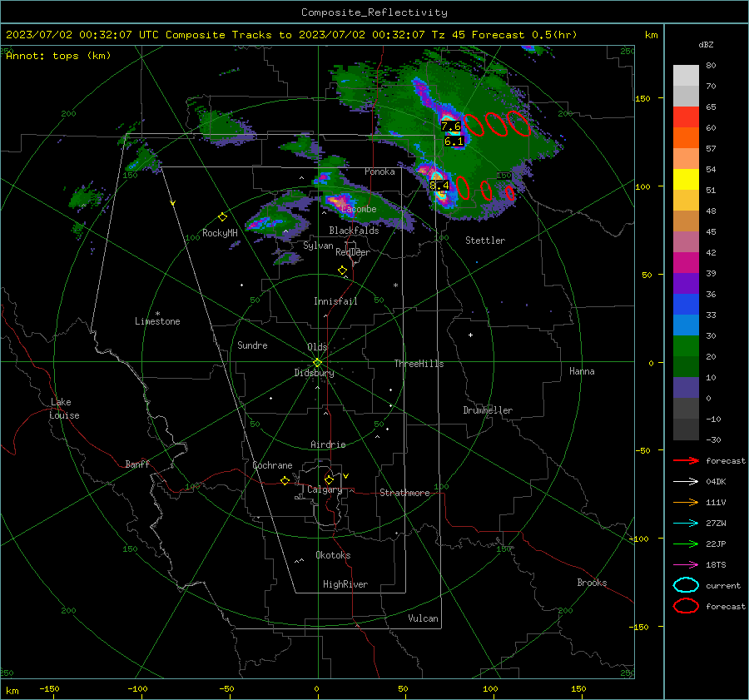The height and width of the screenshot is (700, 749).
Task: Click the Blackfalds city label
Action: [354, 231]
